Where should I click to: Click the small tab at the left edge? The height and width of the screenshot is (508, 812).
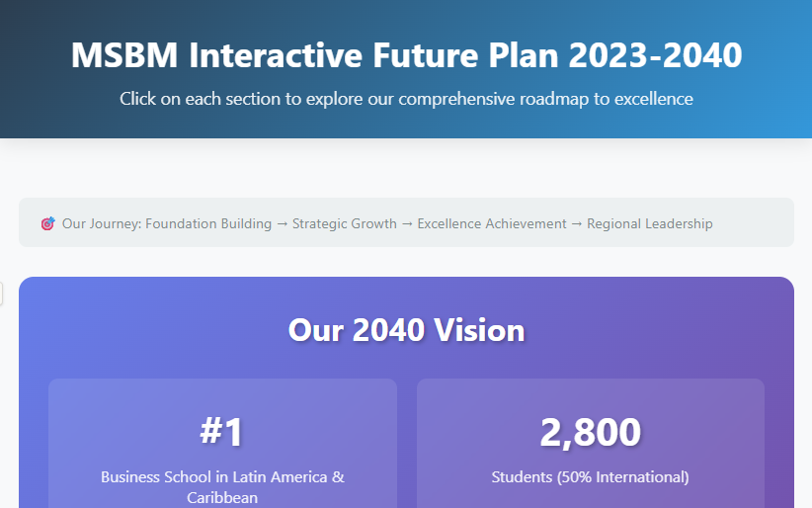pos(1,293)
